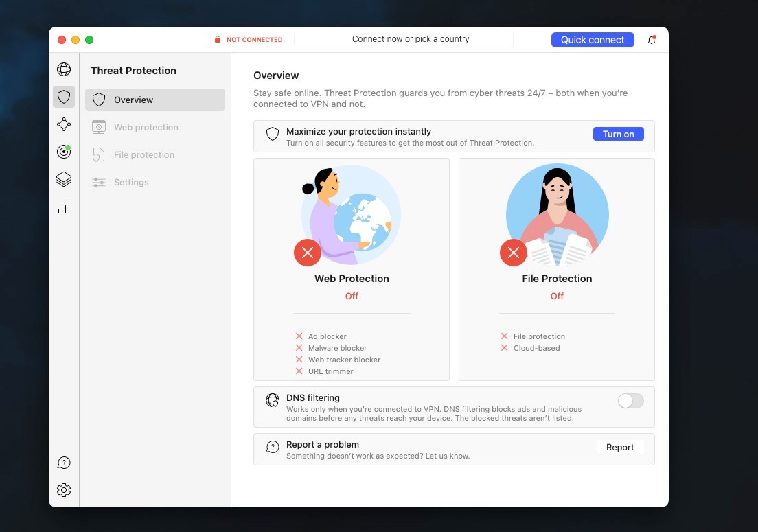Screen dimensions: 758x532
Task: Click the Web tracker blocker text
Action: click(344, 360)
